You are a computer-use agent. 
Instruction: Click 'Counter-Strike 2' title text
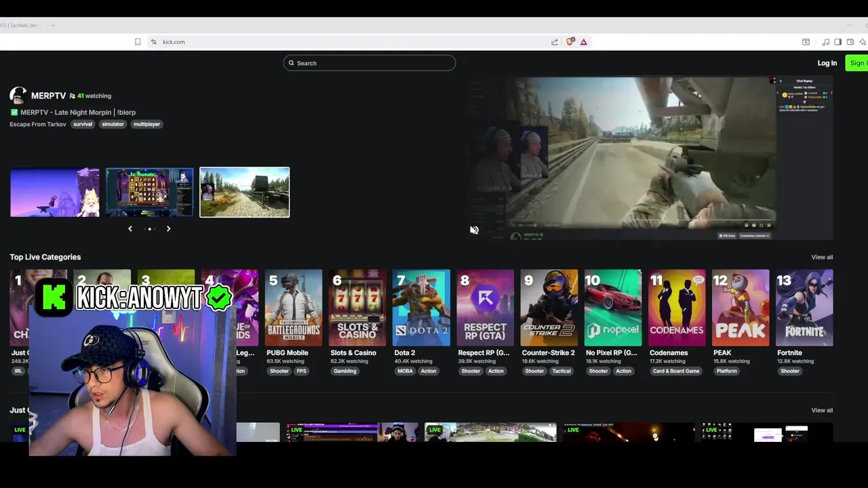pos(549,352)
